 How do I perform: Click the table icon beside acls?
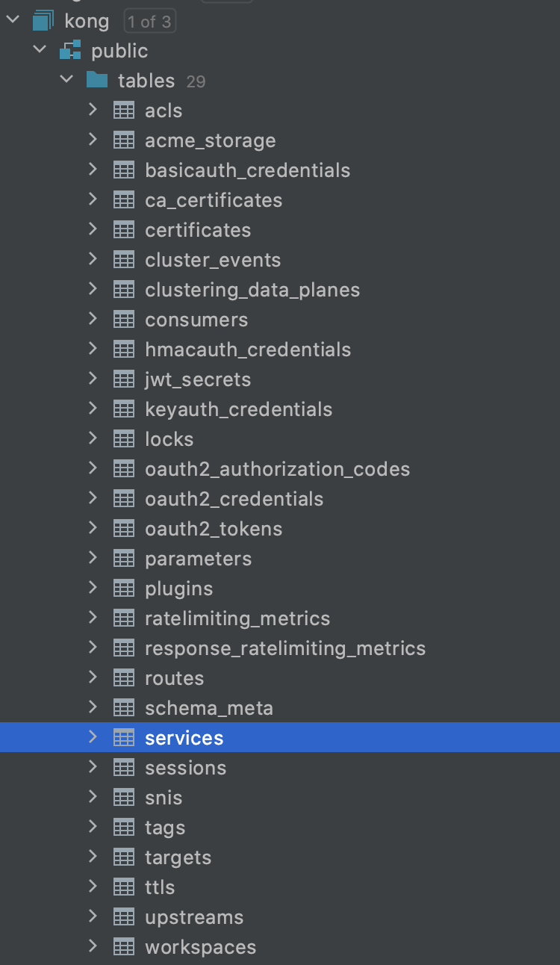(x=124, y=111)
